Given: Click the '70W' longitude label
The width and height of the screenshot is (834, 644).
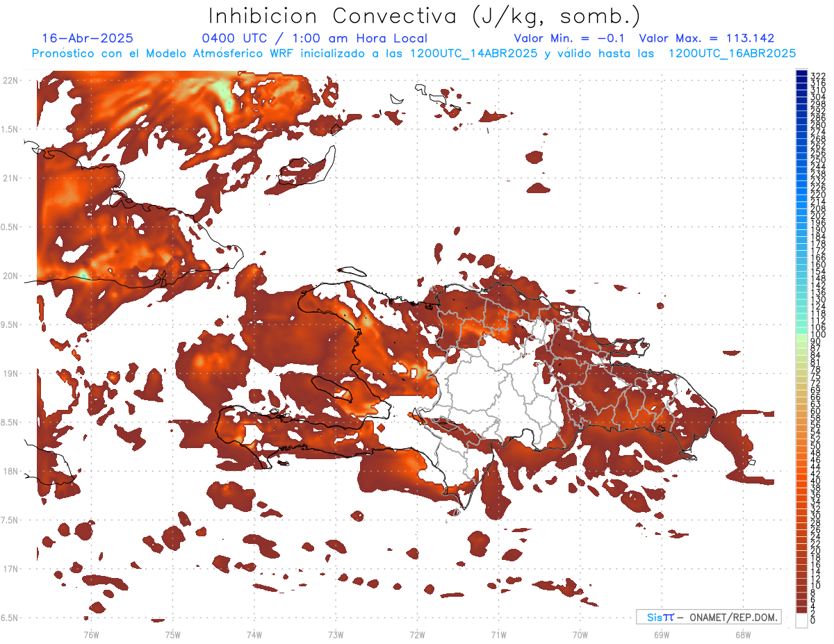Looking at the screenshot, I should (580, 635).
